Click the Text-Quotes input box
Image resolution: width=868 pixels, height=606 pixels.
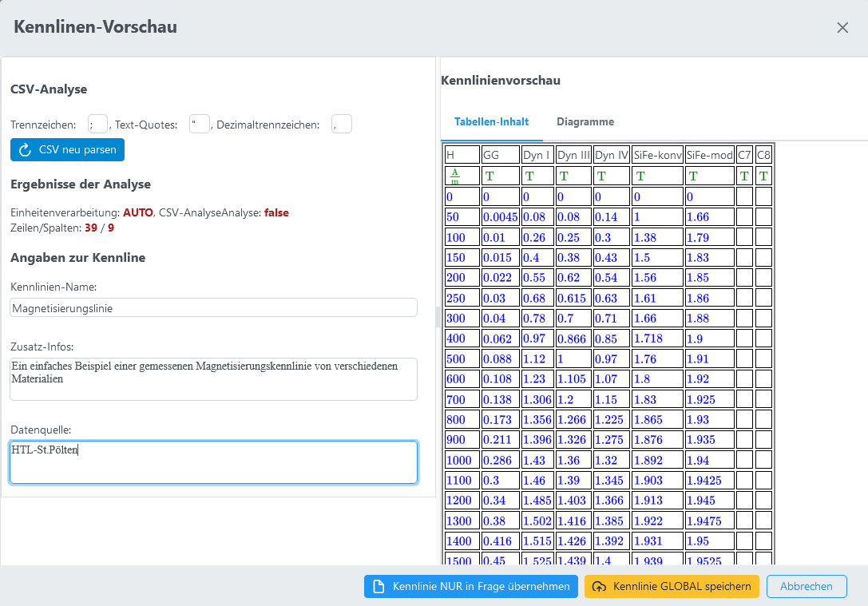click(x=199, y=124)
